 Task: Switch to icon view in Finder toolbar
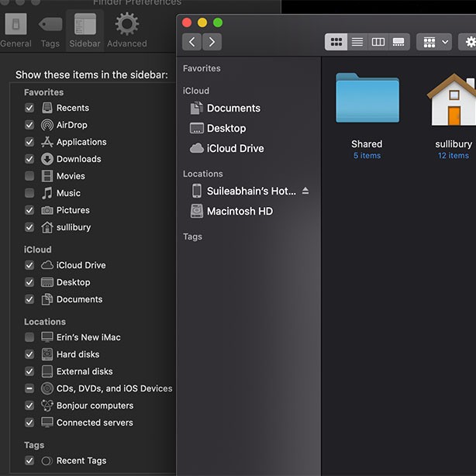pos(336,42)
